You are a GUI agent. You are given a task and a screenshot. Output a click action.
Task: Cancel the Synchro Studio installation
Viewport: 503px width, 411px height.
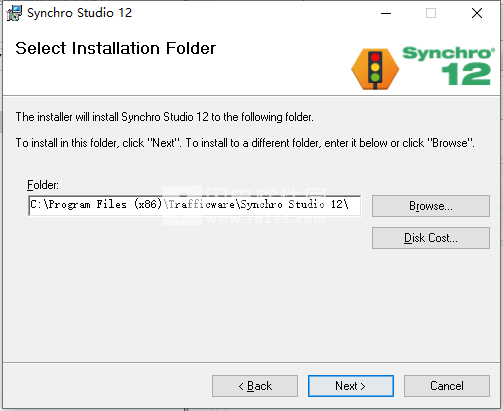point(447,386)
